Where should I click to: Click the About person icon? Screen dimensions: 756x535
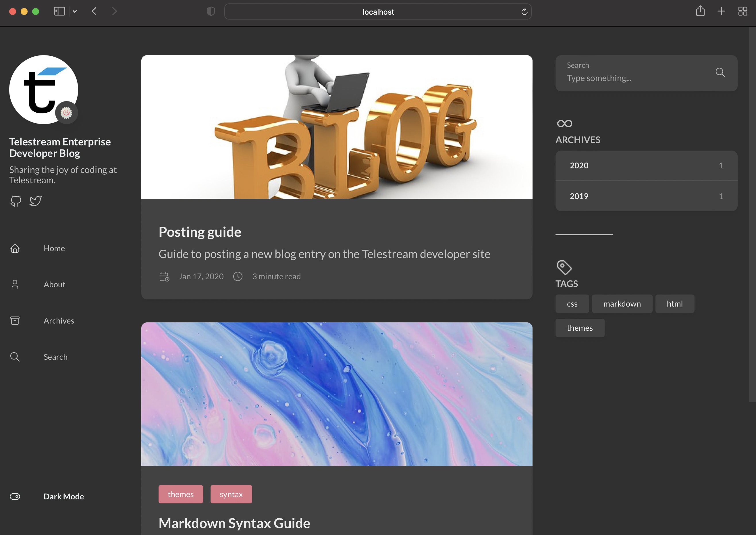click(15, 284)
